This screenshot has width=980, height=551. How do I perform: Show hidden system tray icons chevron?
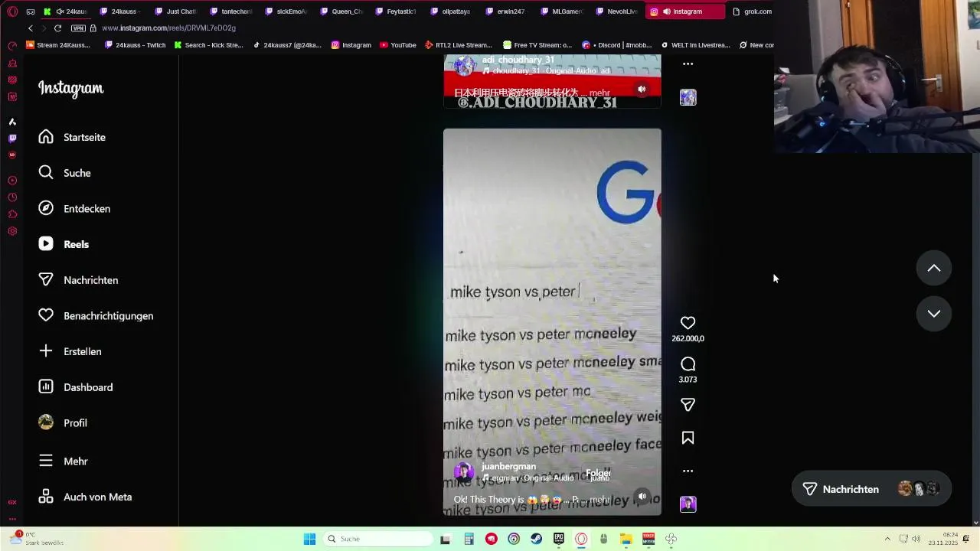pos(887,539)
